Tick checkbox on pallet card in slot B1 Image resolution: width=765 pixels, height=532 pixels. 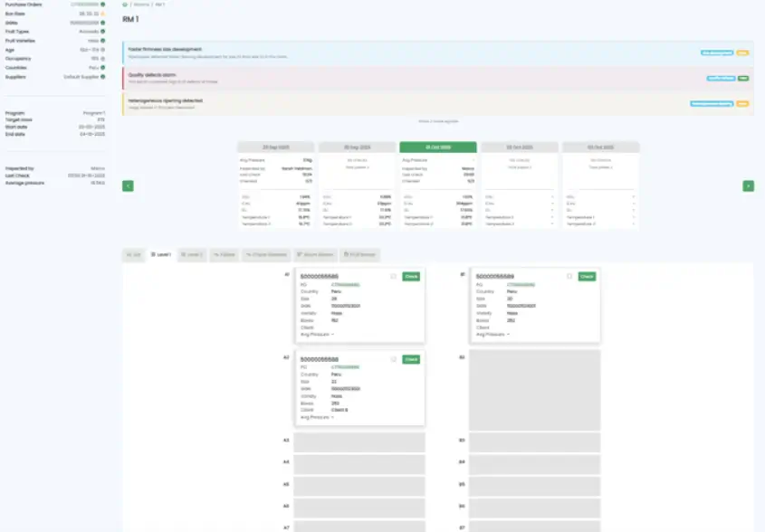[569, 276]
